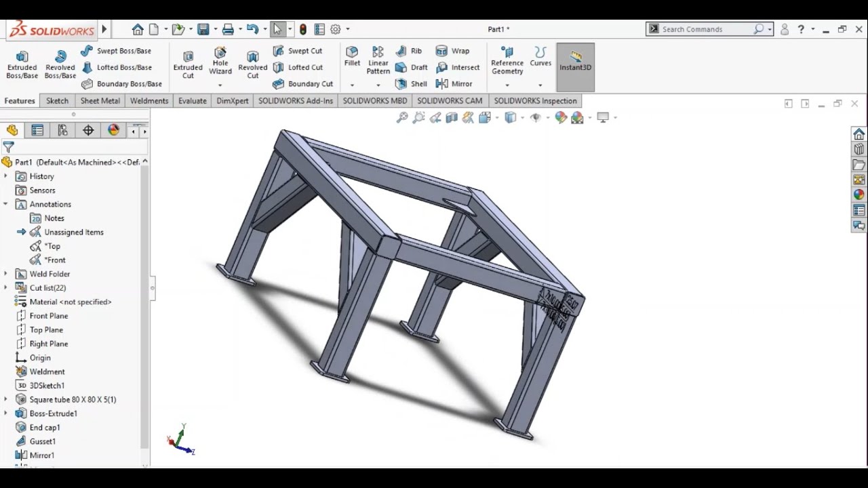
Task: Click the Swept Boss/Base tool
Action: click(x=115, y=51)
